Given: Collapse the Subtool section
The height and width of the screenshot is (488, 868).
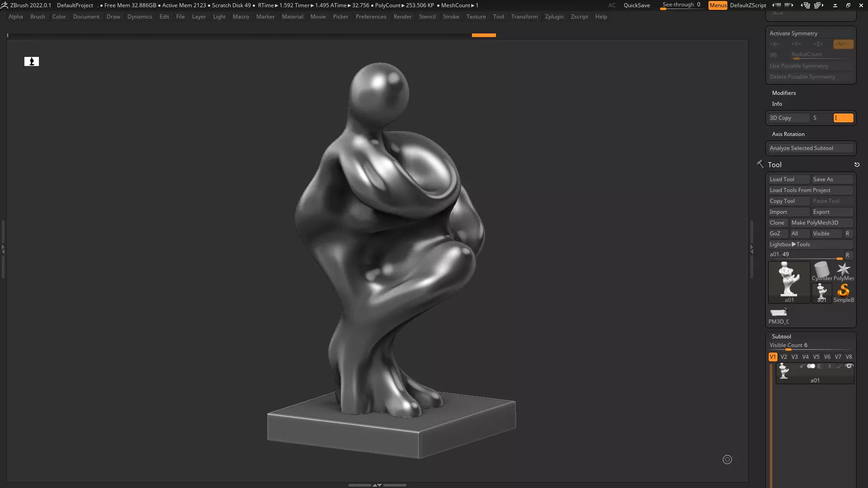Looking at the screenshot, I should (781, 337).
